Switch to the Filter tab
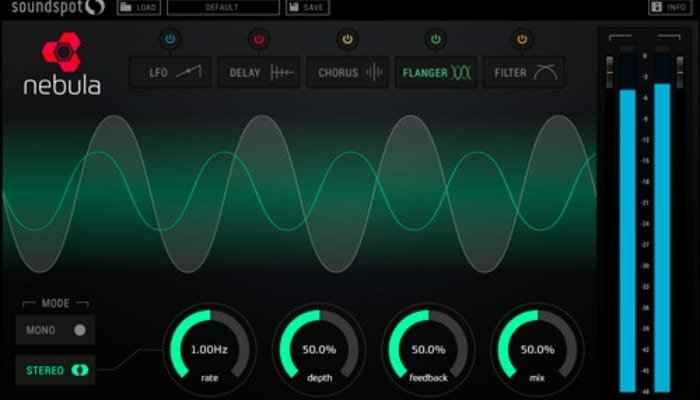The width and height of the screenshot is (700, 400). (524, 72)
